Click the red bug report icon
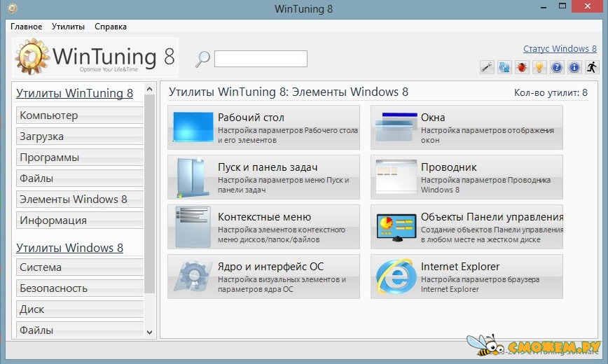This screenshot has width=608, height=364. (x=522, y=67)
